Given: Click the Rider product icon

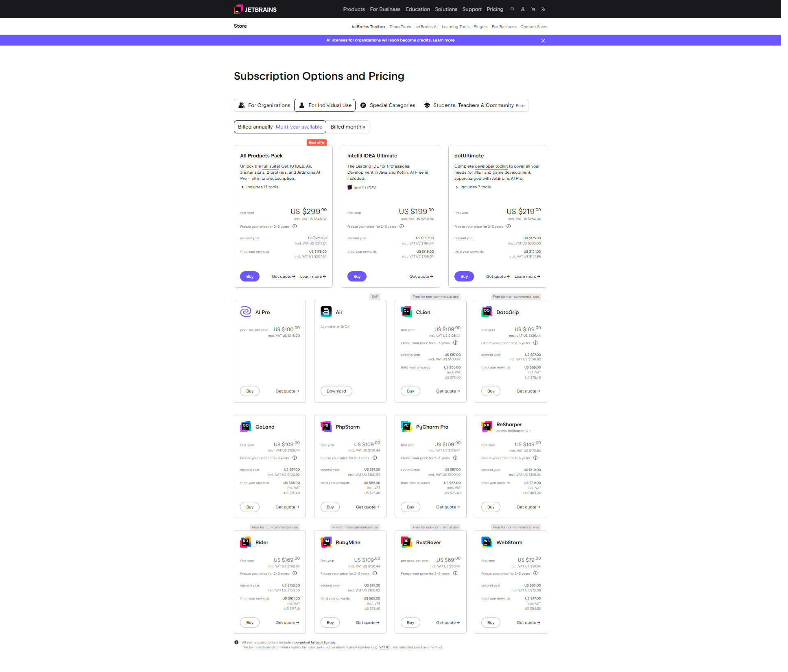Looking at the screenshot, I should click(x=246, y=542).
